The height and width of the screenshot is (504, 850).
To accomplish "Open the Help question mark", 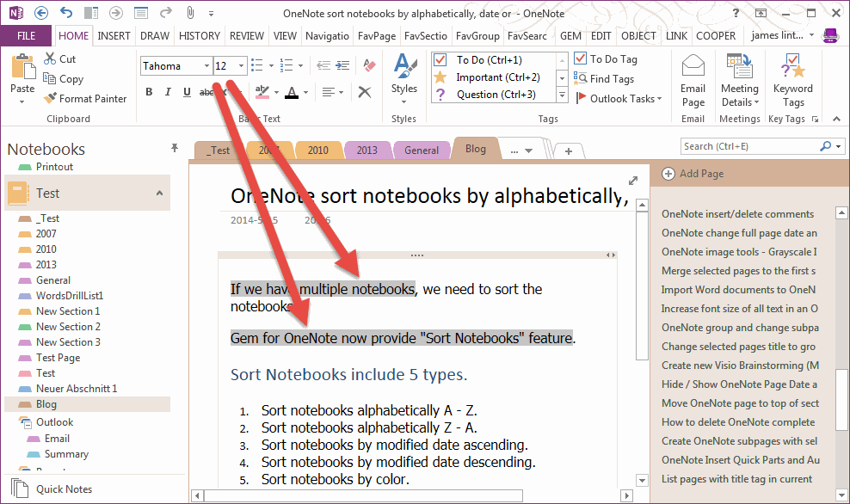I will 736,13.
